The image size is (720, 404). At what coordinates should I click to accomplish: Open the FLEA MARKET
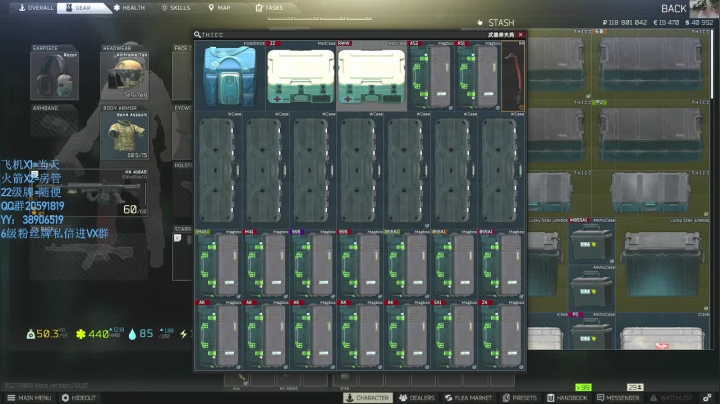click(x=469, y=398)
